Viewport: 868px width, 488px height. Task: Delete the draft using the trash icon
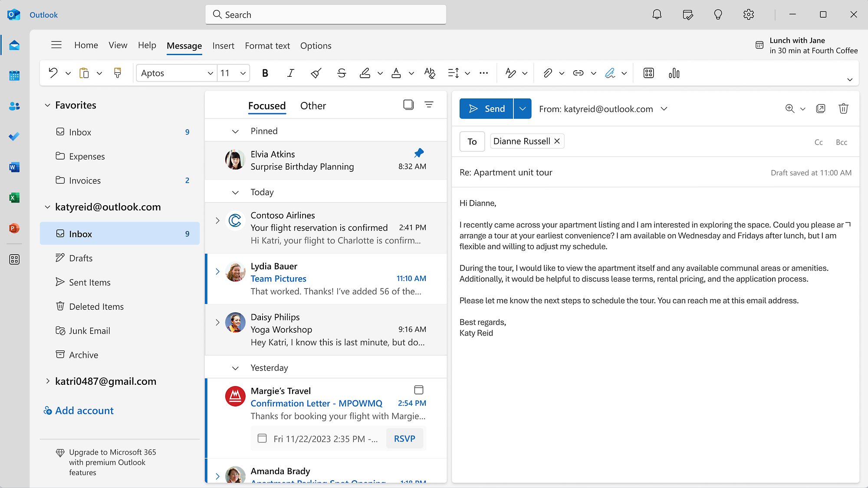click(844, 108)
